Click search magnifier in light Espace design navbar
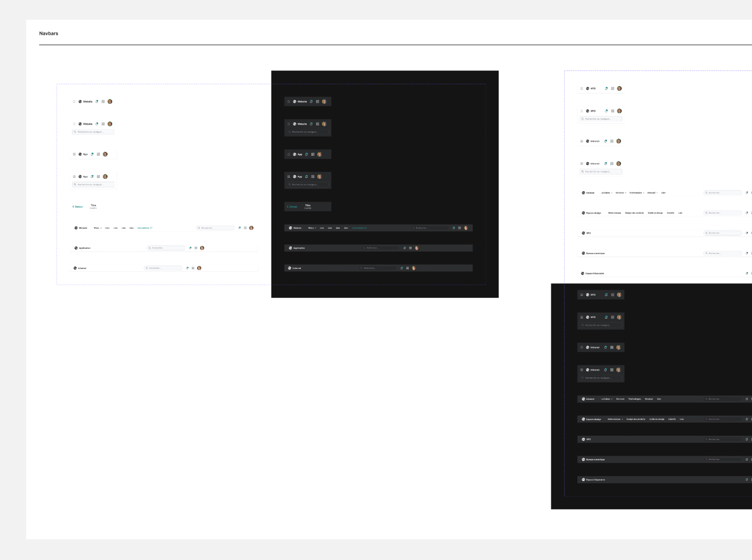The image size is (752, 560). coord(706,213)
